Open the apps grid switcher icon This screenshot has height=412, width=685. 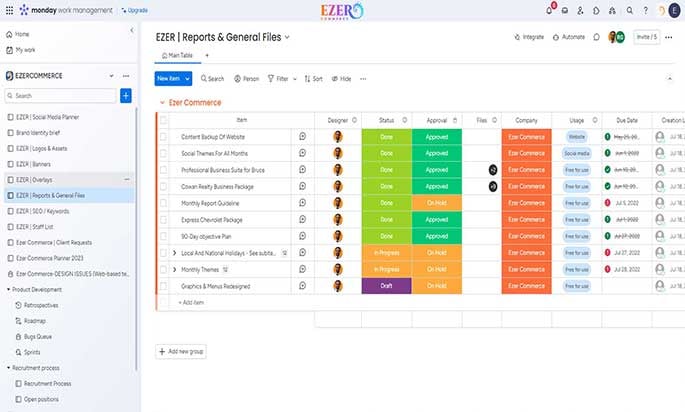[9, 10]
